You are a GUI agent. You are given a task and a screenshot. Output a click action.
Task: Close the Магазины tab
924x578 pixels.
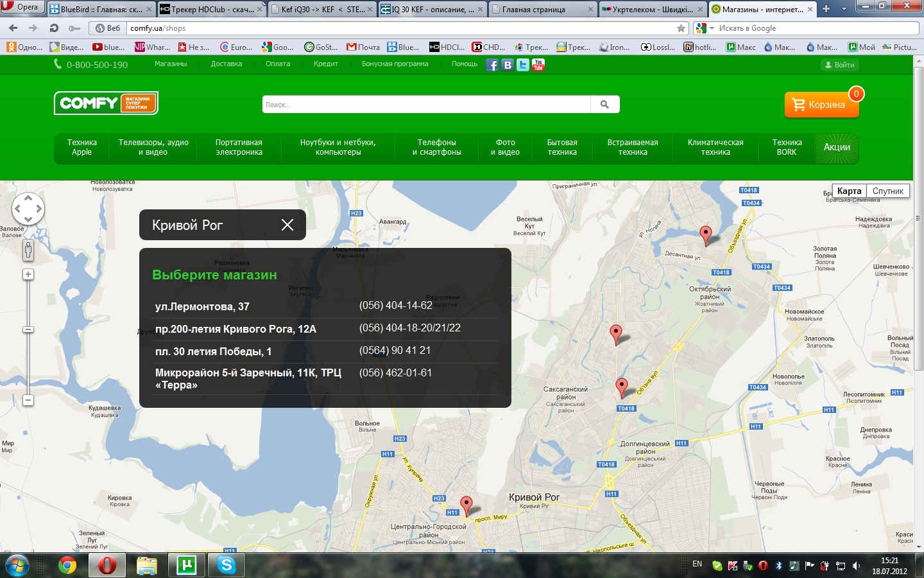pyautogui.click(x=810, y=9)
